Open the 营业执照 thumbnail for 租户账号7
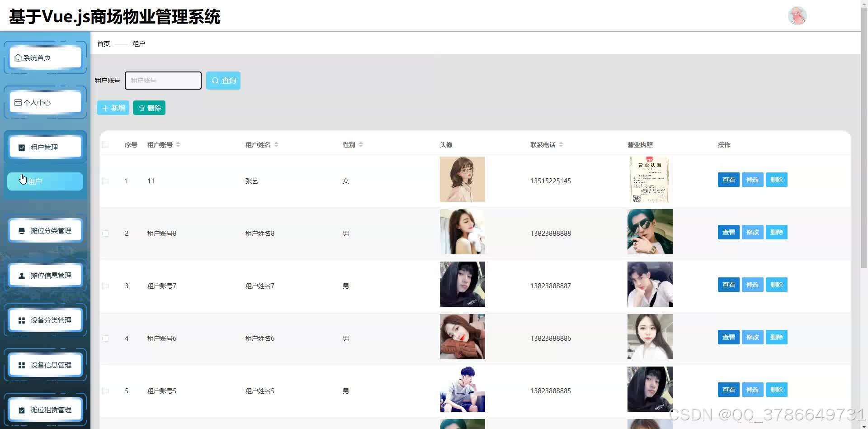 tap(650, 284)
